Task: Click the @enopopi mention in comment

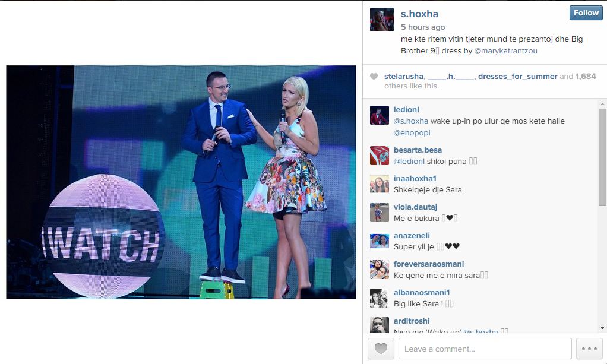Action: tap(412, 133)
